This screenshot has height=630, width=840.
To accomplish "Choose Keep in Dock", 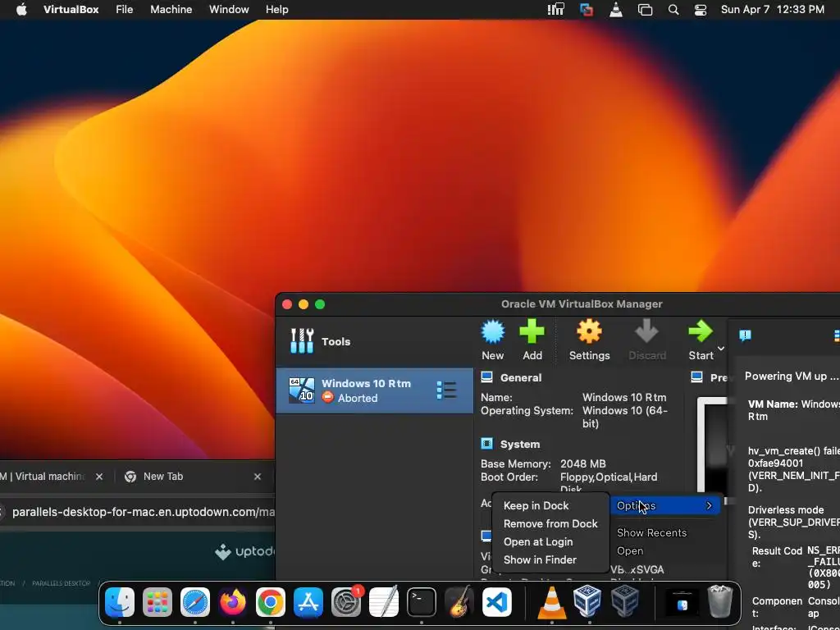I will [536, 505].
